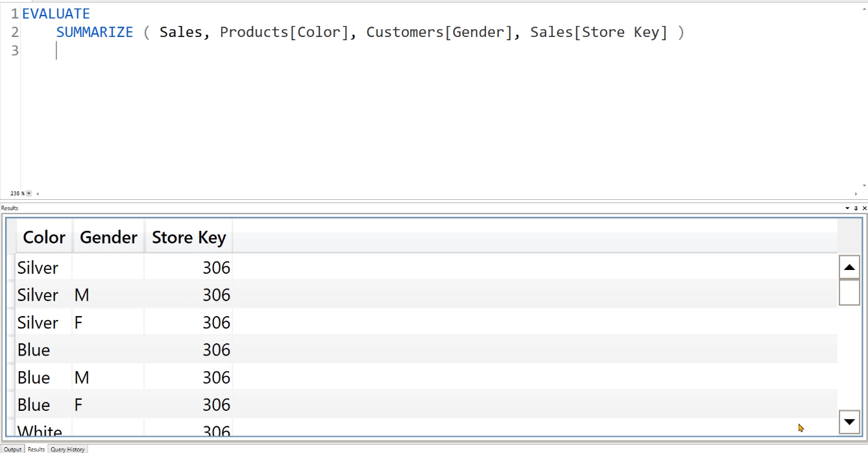
Task: Click the Results pane title label
Action: coord(10,208)
